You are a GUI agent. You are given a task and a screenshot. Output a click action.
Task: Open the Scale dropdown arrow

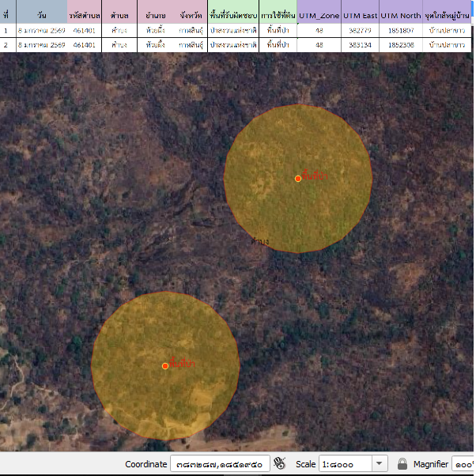pyautogui.click(x=380, y=464)
